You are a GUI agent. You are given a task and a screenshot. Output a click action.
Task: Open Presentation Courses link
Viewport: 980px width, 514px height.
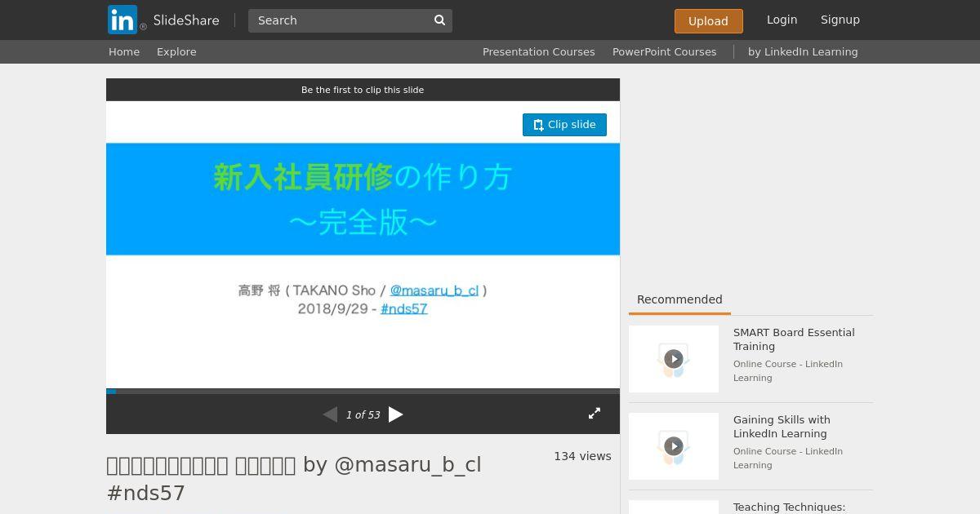(538, 51)
